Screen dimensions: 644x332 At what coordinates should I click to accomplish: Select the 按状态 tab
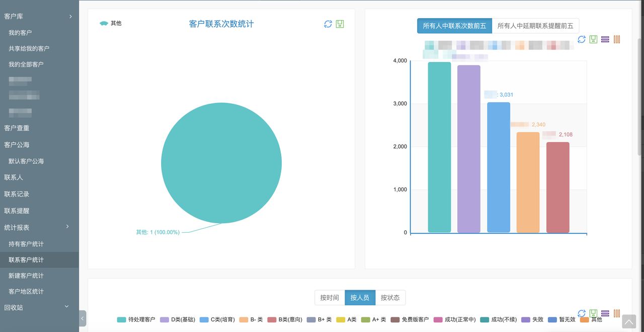(390, 297)
